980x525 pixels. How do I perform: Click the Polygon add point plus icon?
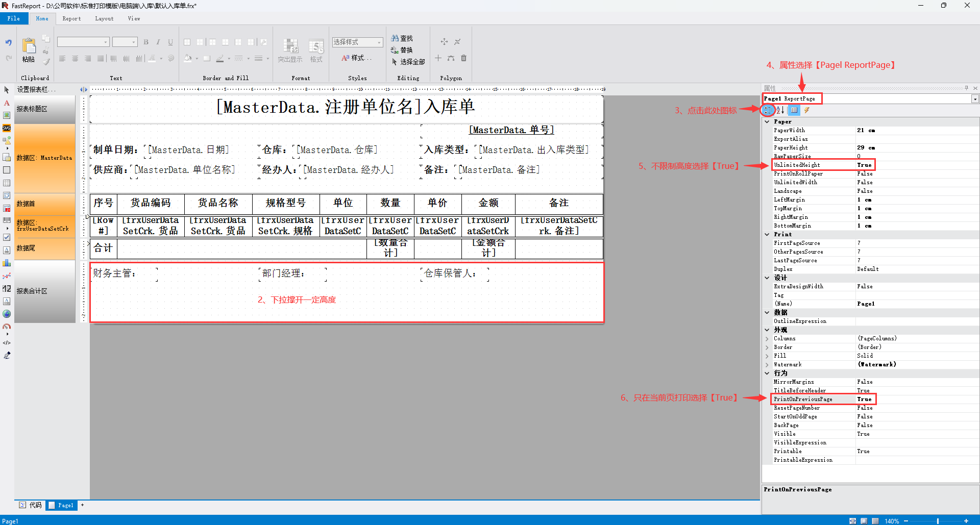click(x=438, y=58)
